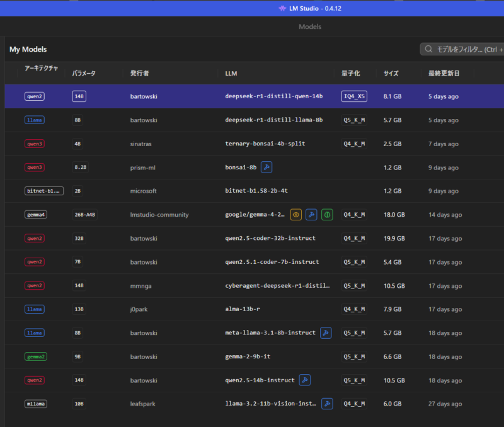504x427 pixels.
Task: Click IQ4_XS quantization badge
Action: click(x=354, y=96)
